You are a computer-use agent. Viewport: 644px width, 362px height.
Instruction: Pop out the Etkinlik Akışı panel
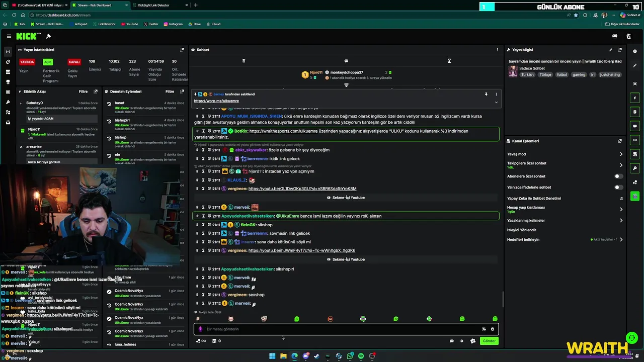96,92
